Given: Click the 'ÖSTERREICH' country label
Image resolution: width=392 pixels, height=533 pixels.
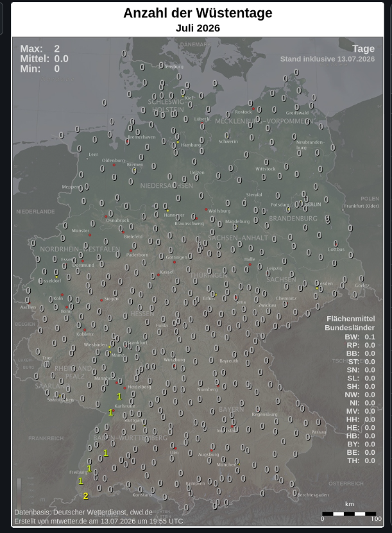Looking at the screenshot, I should click(346, 484).
